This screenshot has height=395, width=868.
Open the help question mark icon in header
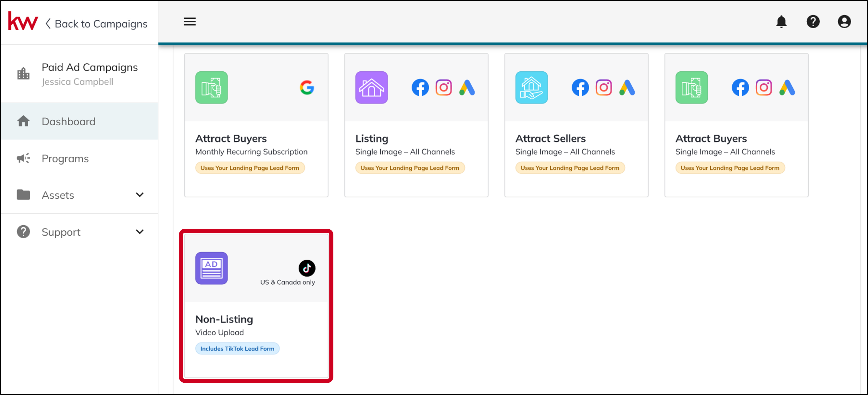point(813,22)
